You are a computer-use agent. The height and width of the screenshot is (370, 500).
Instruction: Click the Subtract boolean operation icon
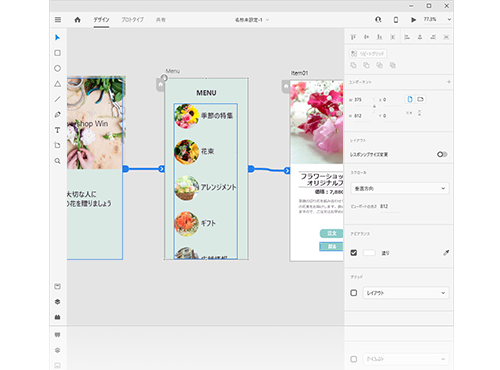tap(366, 65)
